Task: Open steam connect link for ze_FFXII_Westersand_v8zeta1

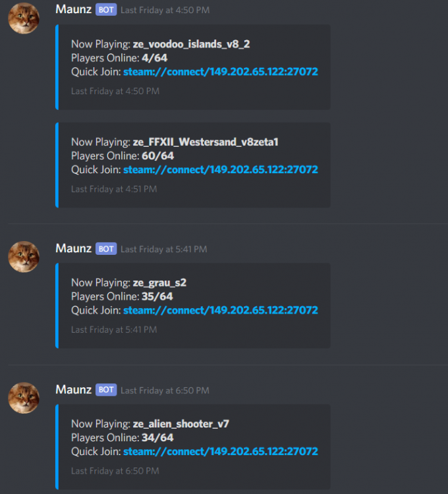Action: point(221,170)
